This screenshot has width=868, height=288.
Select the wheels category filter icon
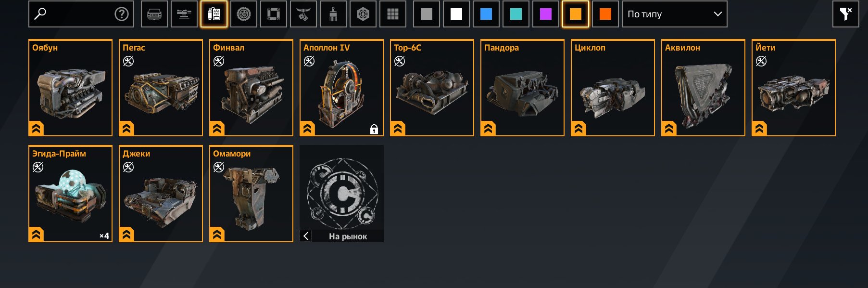(x=244, y=14)
